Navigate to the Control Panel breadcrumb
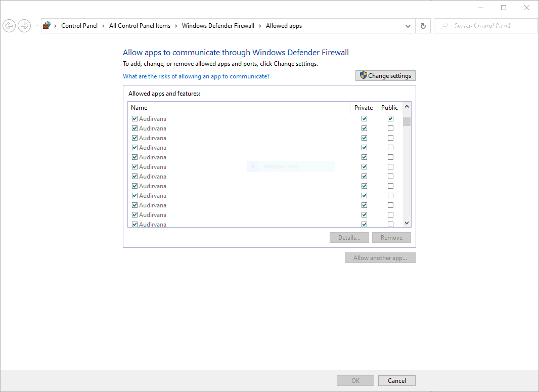Viewport: 539px width, 392px height. pyautogui.click(x=79, y=26)
